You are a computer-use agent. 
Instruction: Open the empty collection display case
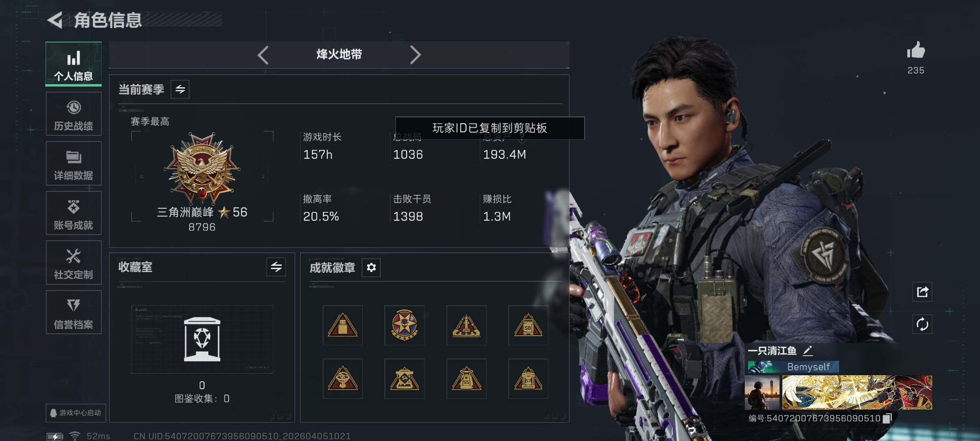tap(202, 339)
